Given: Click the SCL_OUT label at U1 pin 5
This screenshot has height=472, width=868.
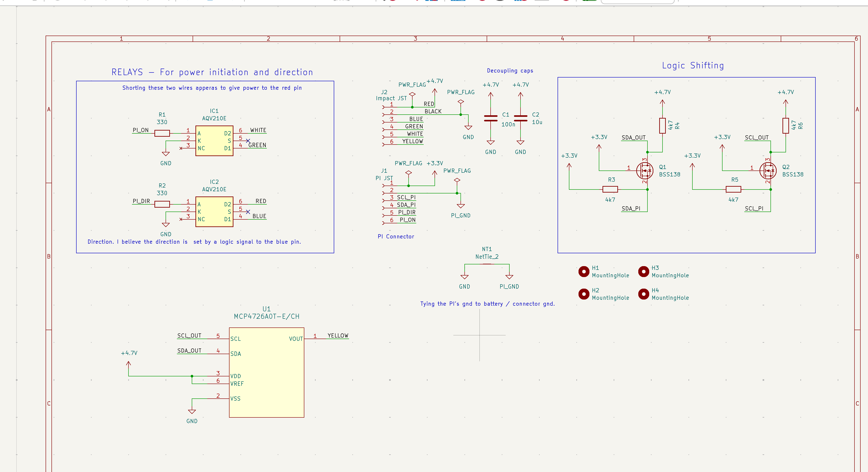Looking at the screenshot, I should point(189,336).
